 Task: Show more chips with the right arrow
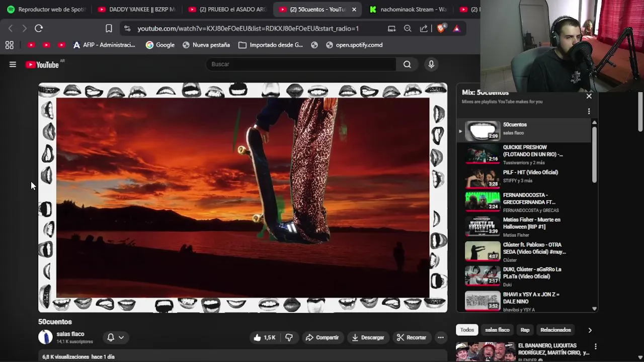[590, 330]
